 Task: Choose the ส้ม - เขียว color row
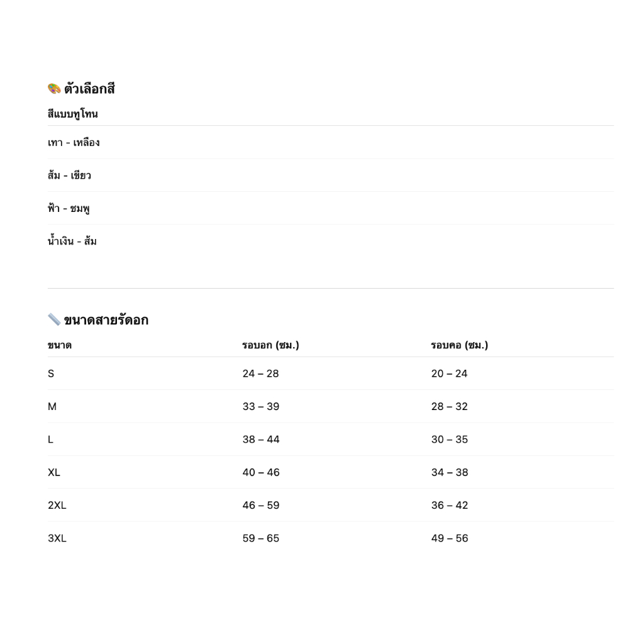pyautogui.click(x=69, y=175)
